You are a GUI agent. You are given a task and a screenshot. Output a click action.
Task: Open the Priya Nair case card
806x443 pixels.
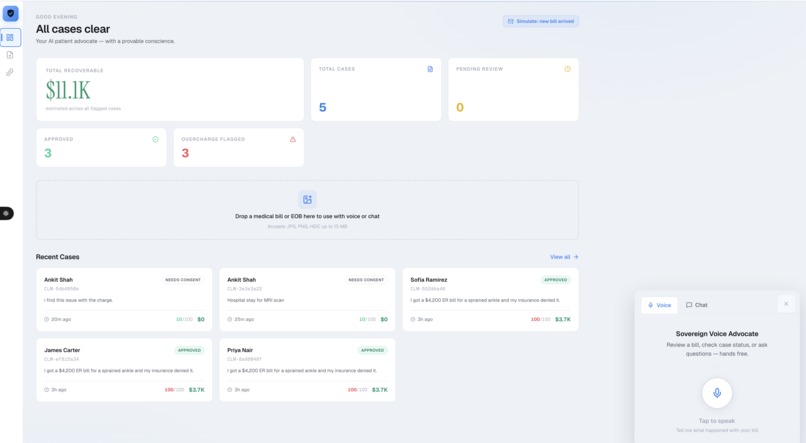pyautogui.click(x=307, y=370)
